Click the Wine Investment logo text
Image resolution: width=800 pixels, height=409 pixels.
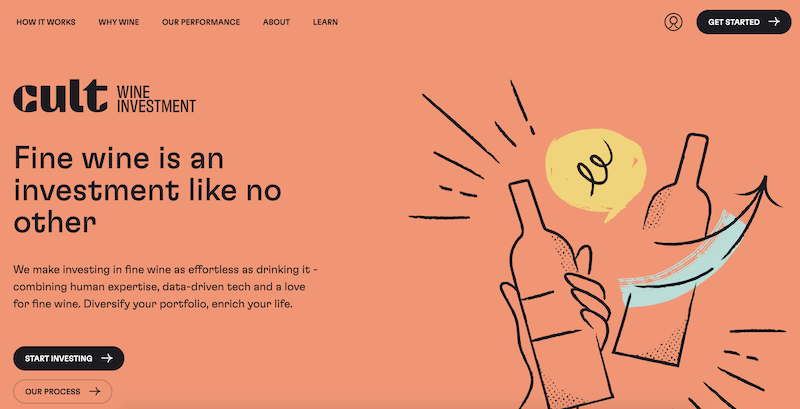click(x=156, y=99)
